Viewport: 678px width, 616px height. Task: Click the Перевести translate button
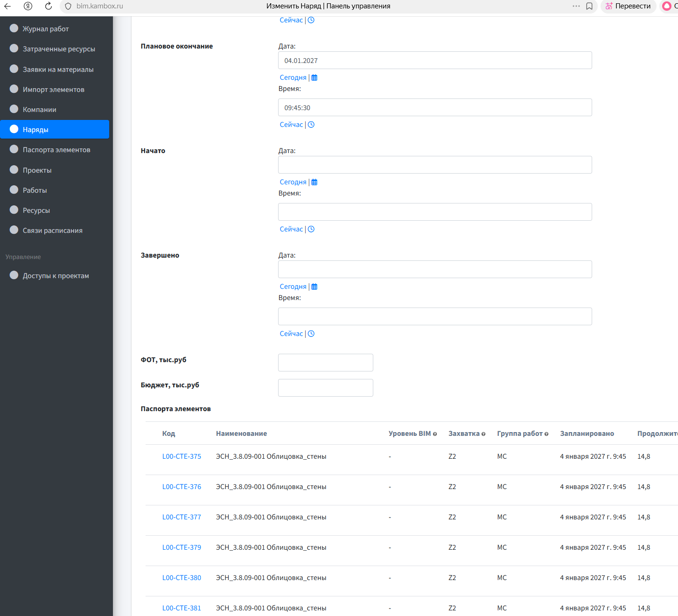click(x=628, y=6)
